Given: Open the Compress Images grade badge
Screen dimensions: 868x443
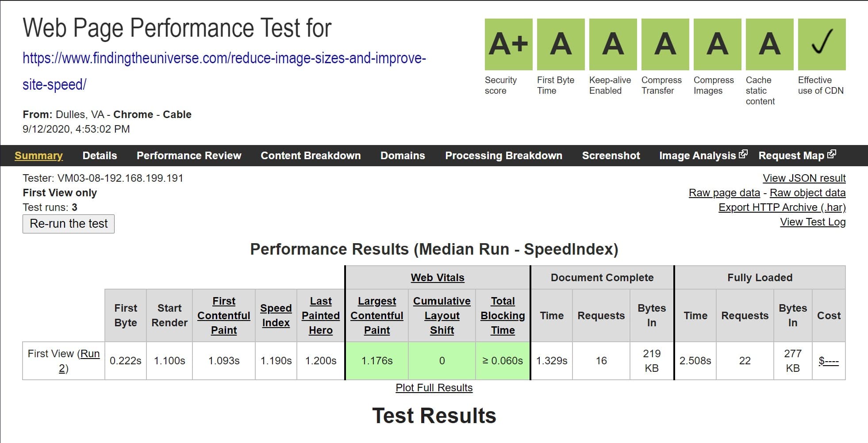Looking at the screenshot, I should (x=716, y=43).
